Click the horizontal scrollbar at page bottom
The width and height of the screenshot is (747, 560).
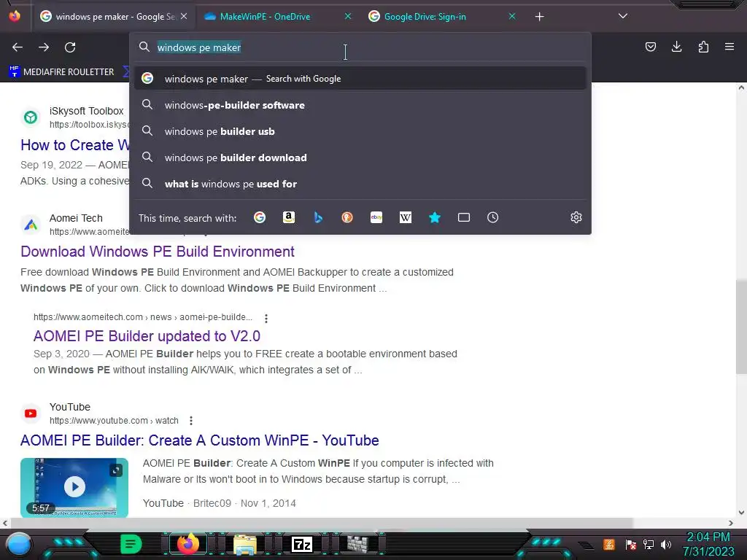(x=322, y=523)
